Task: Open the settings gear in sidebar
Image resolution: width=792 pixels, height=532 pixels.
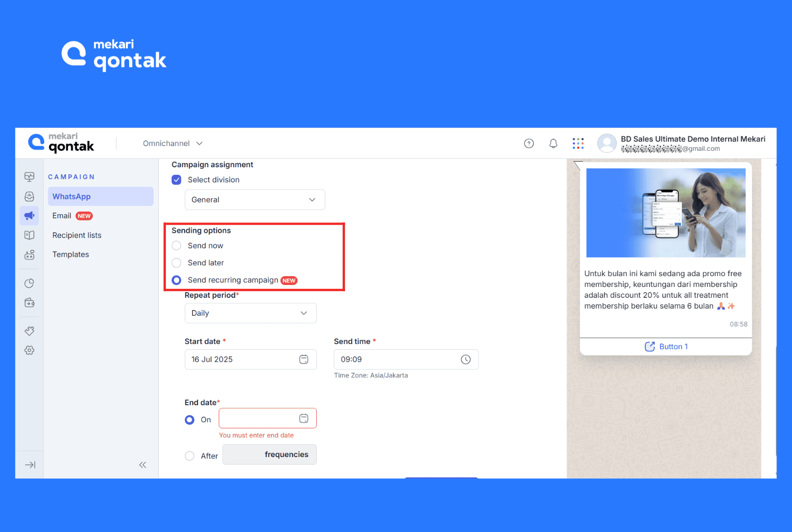Action: pos(29,350)
